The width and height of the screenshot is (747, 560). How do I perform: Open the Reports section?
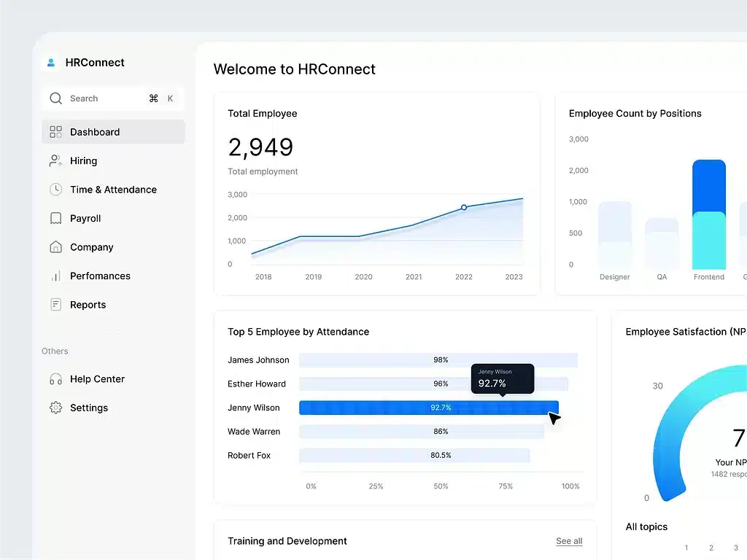click(113, 305)
